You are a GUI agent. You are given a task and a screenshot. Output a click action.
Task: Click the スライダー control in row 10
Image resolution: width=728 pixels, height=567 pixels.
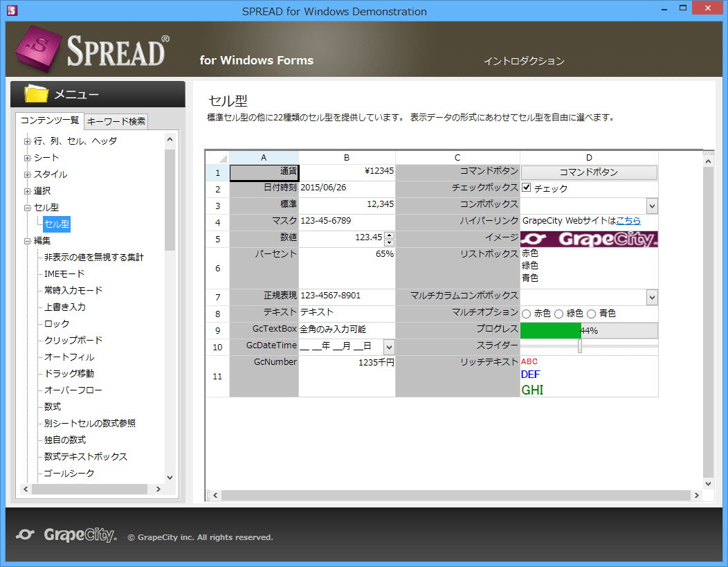[x=580, y=346]
